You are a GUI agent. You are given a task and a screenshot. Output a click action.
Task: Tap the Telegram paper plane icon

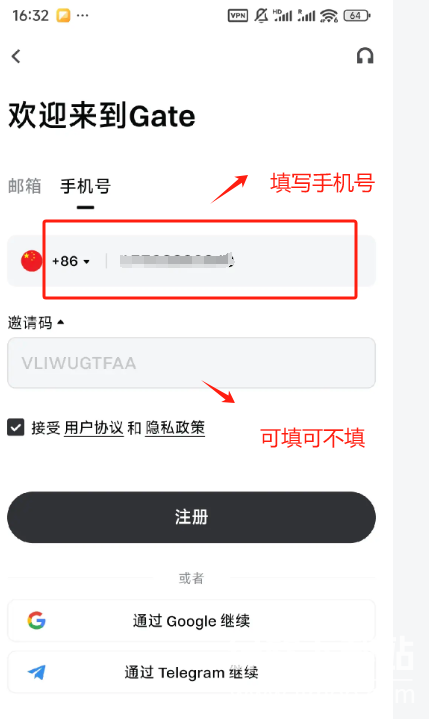[36, 672]
